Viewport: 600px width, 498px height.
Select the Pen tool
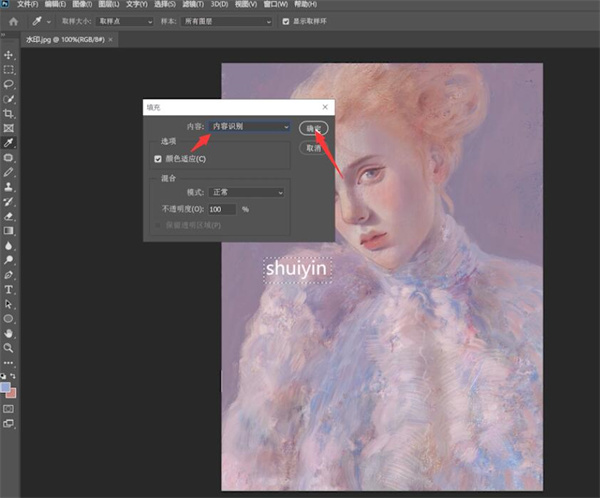tap(8, 275)
